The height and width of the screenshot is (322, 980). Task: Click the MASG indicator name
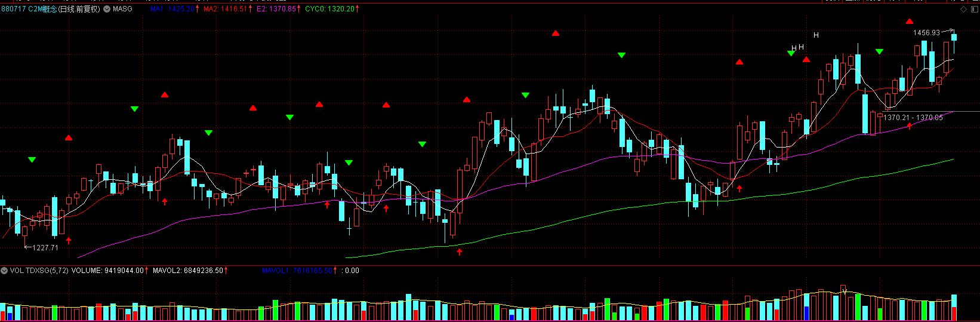122,10
